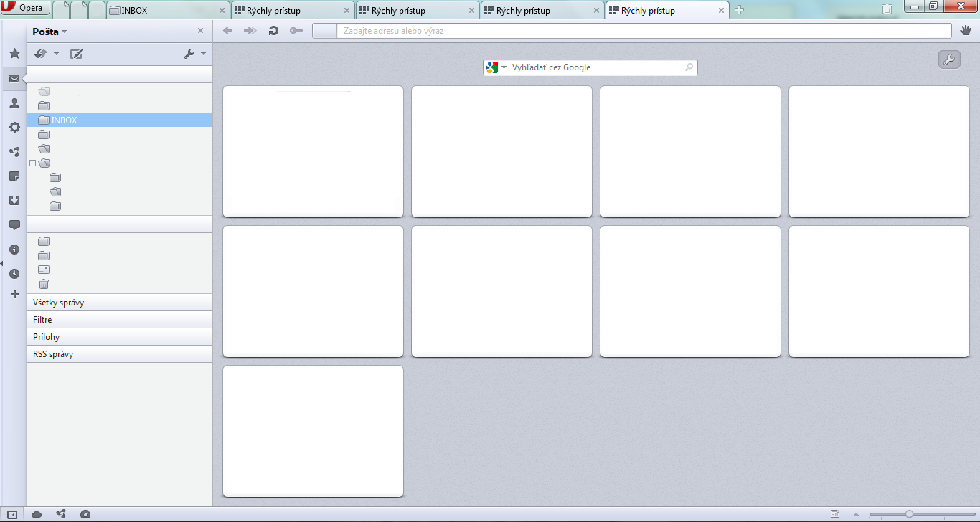Viewport: 980px width, 522px height.
Task: Open the Pošta panel title dropdown
Action: point(50,32)
